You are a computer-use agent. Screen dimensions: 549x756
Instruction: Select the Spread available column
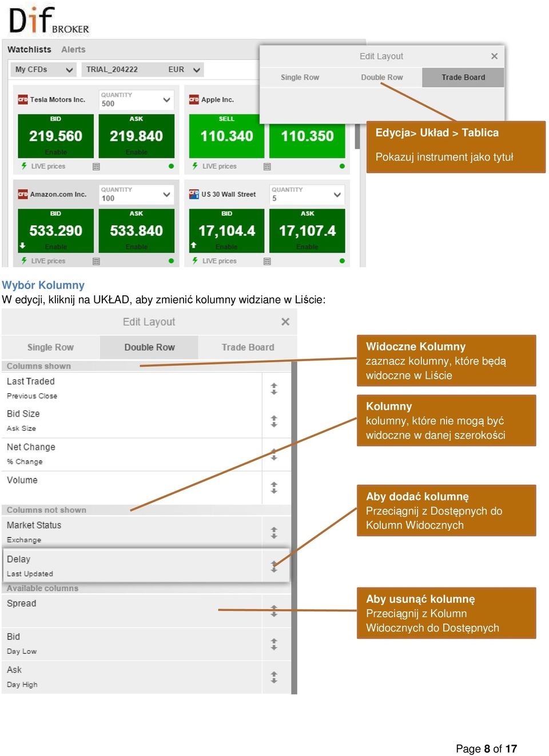coord(146,610)
